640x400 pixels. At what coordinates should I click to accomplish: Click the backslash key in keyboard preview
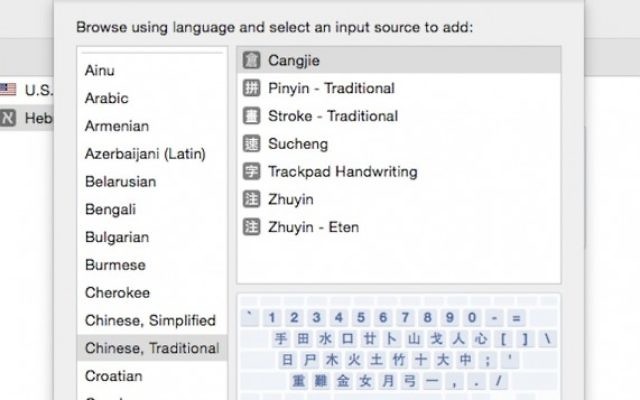coord(547,338)
